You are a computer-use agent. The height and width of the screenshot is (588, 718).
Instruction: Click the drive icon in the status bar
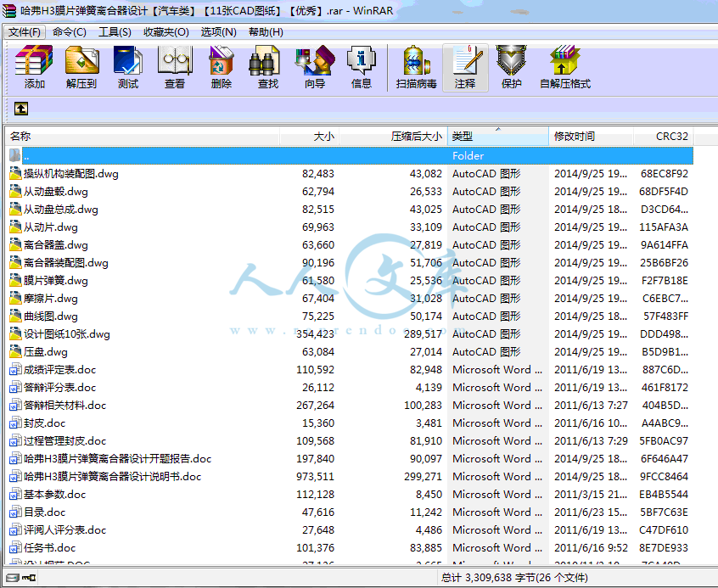[13, 578]
